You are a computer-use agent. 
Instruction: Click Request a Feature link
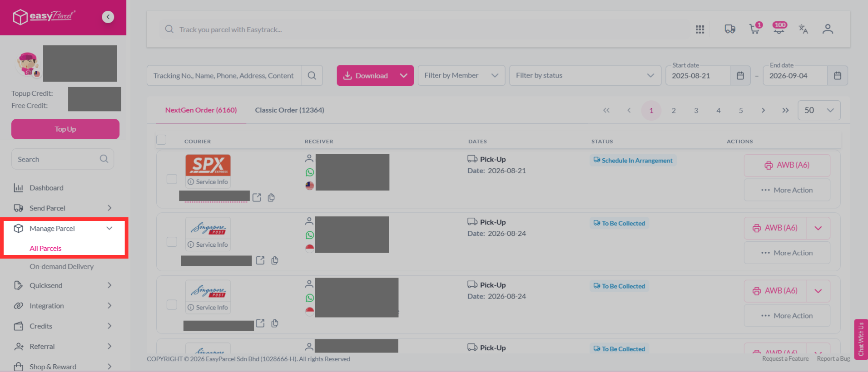point(785,359)
